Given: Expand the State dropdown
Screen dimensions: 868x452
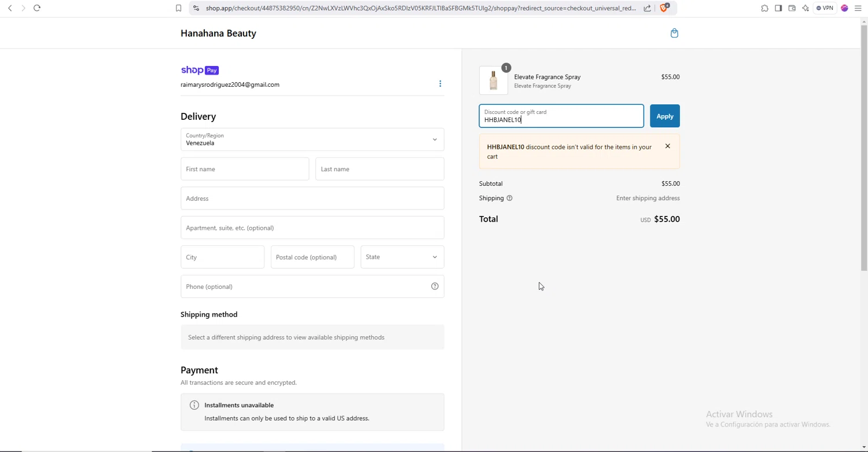Looking at the screenshot, I should pos(402,257).
